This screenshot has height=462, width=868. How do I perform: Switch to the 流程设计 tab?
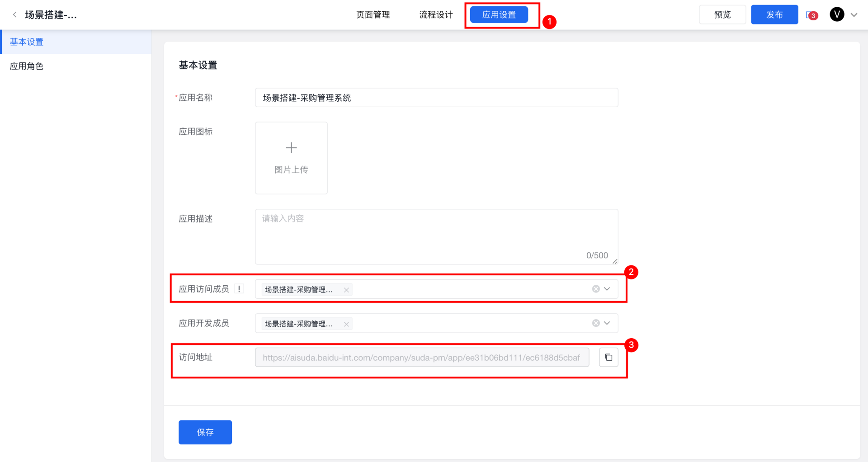pos(436,15)
